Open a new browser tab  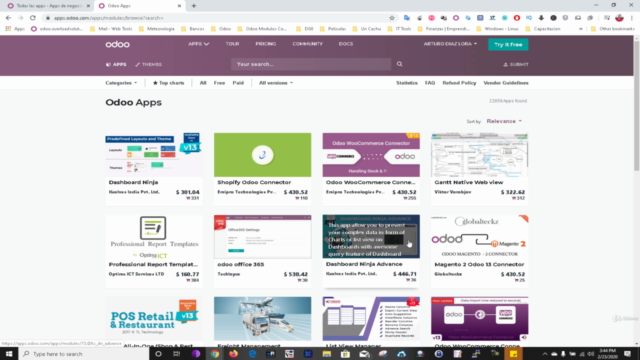[x=194, y=6]
